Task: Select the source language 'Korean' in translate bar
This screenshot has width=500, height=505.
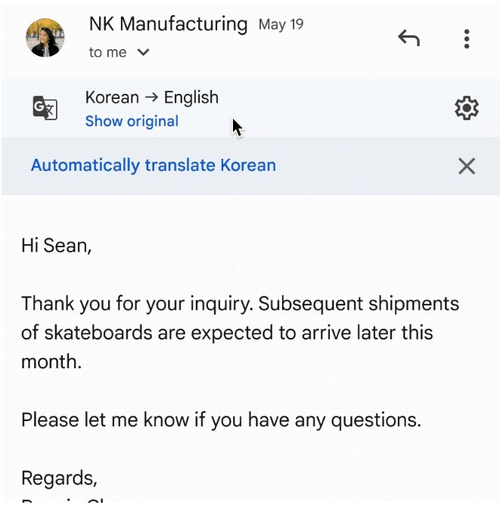Action: pyautogui.click(x=112, y=97)
